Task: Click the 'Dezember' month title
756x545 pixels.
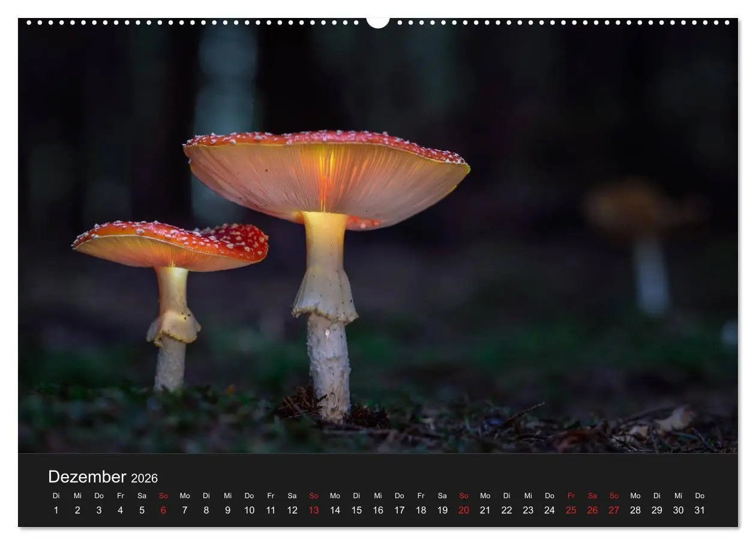Action: pos(87,477)
